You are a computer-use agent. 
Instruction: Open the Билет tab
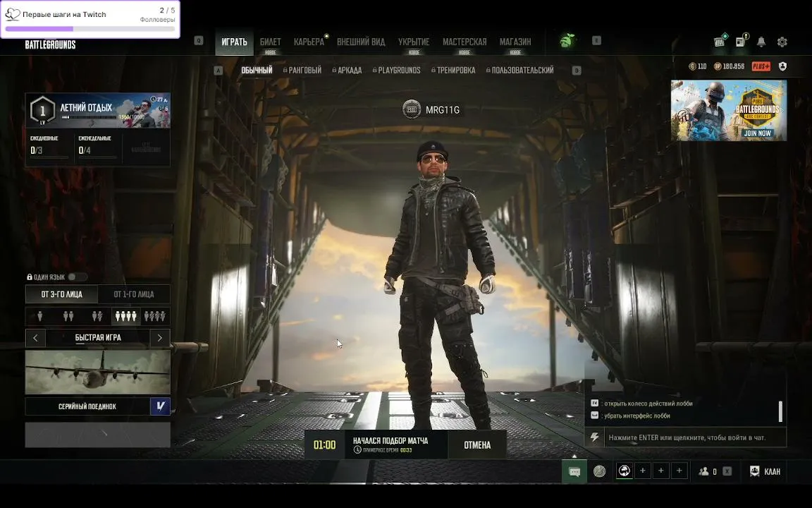[x=271, y=42]
